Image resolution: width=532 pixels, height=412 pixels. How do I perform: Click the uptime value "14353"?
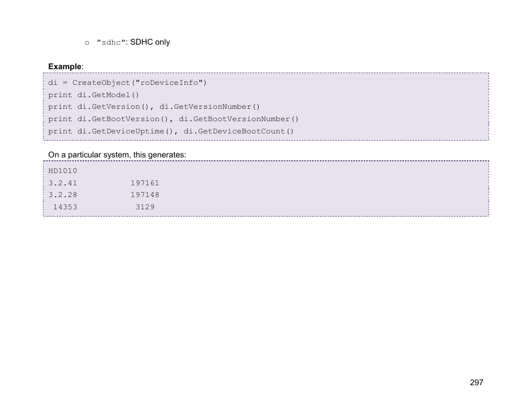65,207
